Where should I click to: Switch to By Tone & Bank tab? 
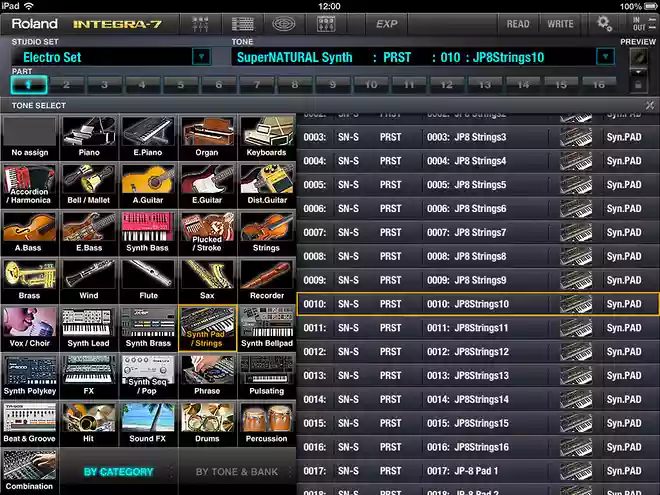point(237,472)
